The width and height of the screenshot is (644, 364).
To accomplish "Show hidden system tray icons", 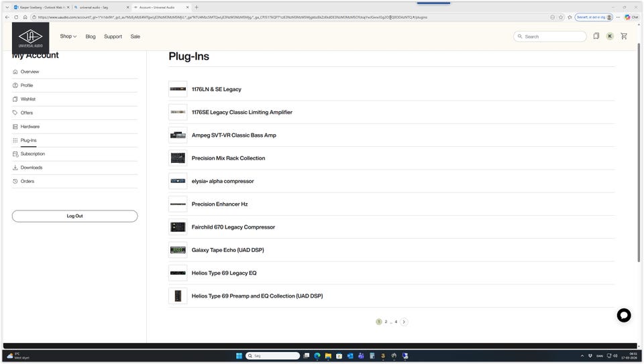I will [x=582, y=356].
